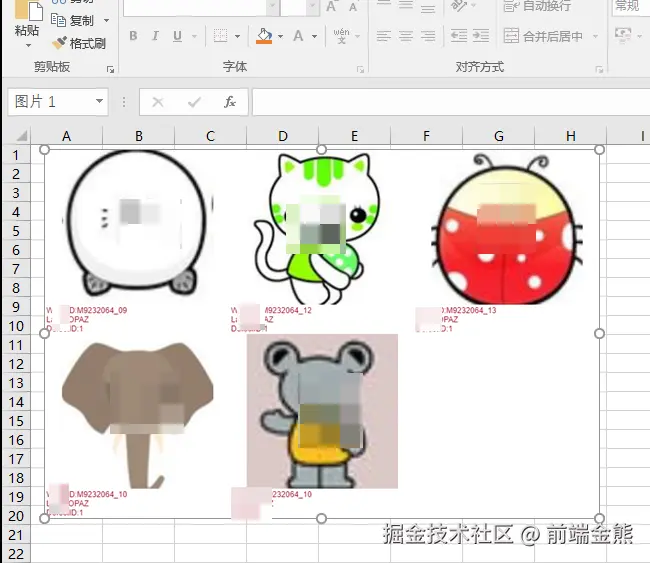Click Merge & Center (合并后居中)
The height and width of the screenshot is (563, 650).
pos(543,36)
